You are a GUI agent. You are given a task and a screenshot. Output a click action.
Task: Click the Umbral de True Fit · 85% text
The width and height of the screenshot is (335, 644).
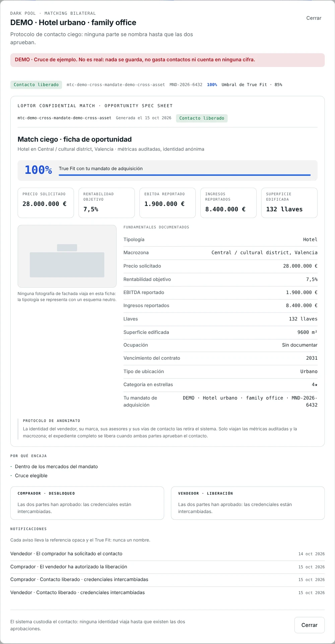252,85
